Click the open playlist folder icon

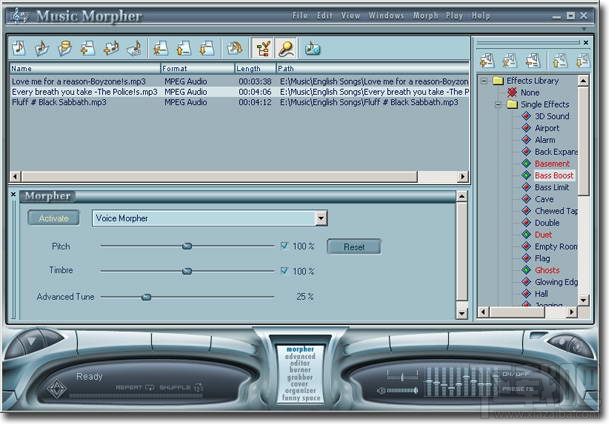42,48
